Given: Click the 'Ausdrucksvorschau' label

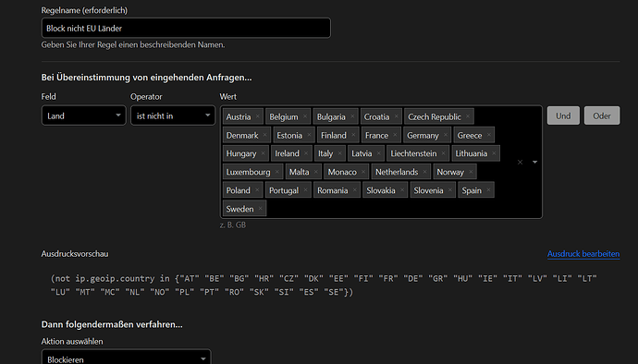Looking at the screenshot, I should click(75, 254).
